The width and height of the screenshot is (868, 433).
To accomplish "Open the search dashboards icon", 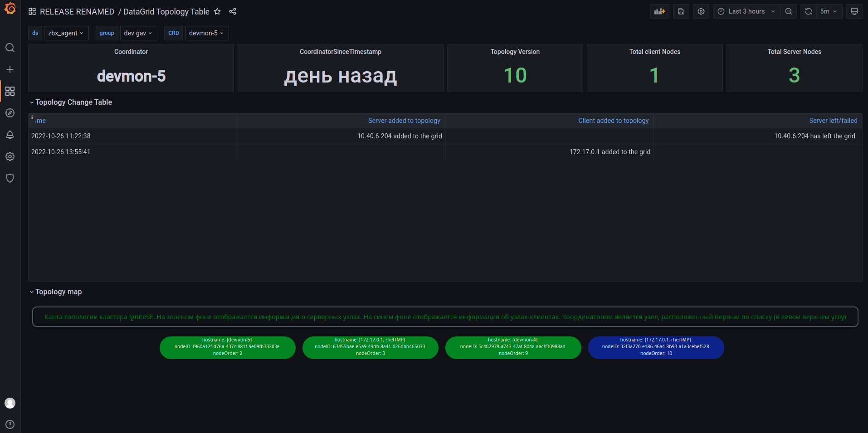I will (x=10, y=48).
